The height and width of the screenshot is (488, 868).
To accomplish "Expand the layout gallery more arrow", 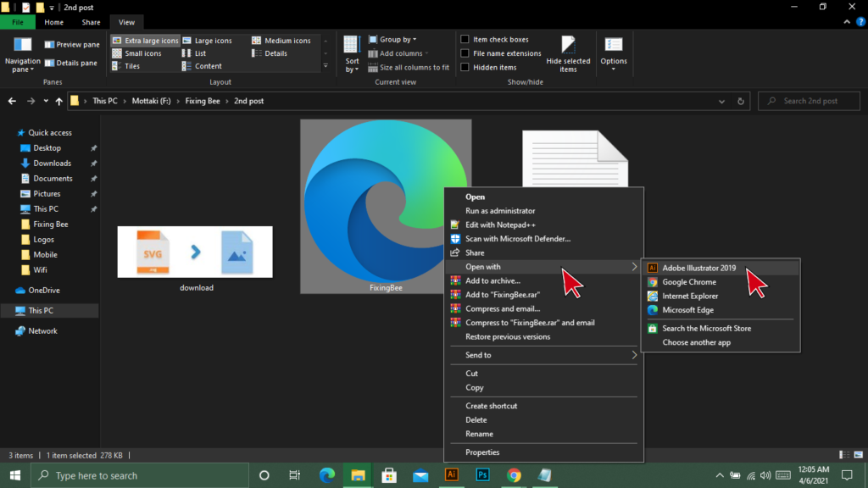I will pos(325,66).
